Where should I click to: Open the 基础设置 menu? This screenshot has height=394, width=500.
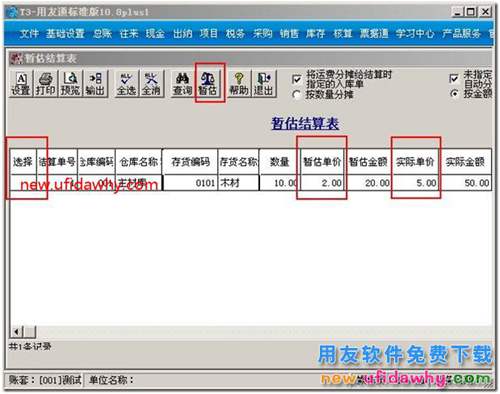tap(65, 33)
